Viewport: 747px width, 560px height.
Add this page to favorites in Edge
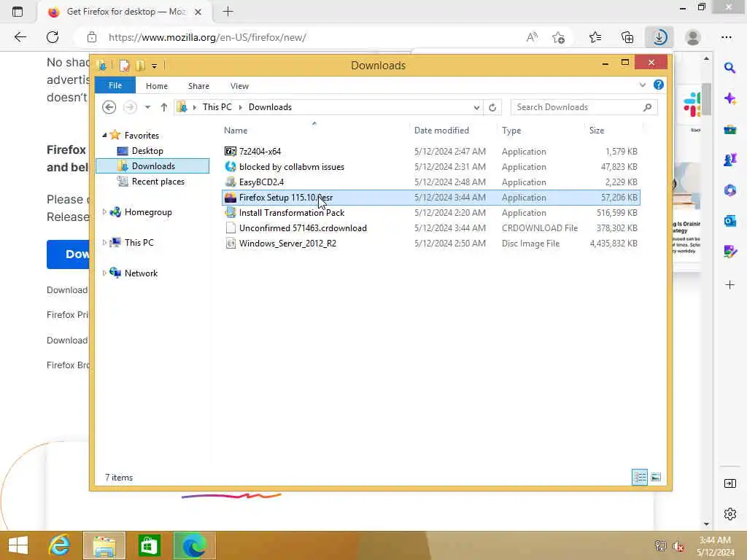[558, 37]
